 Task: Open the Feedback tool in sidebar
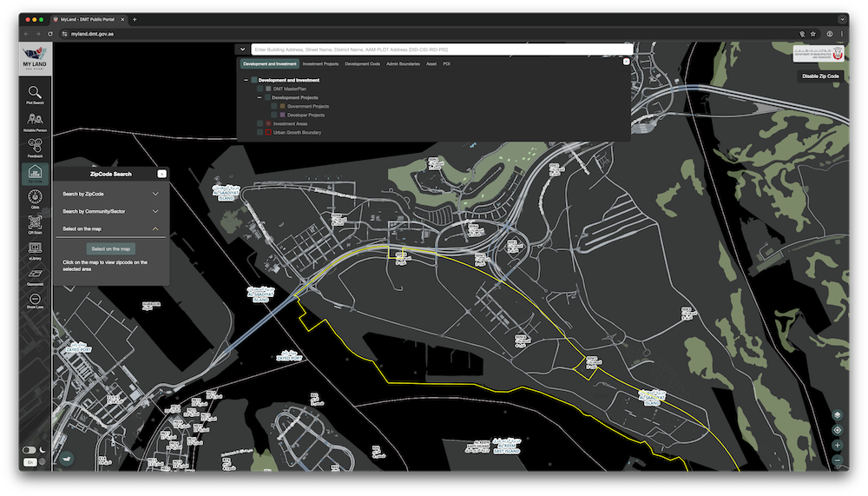click(35, 147)
